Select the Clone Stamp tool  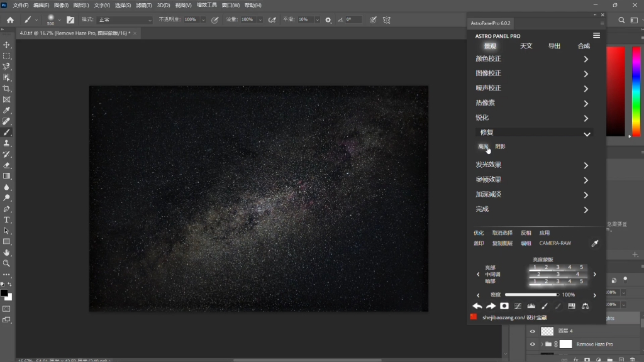6,143
